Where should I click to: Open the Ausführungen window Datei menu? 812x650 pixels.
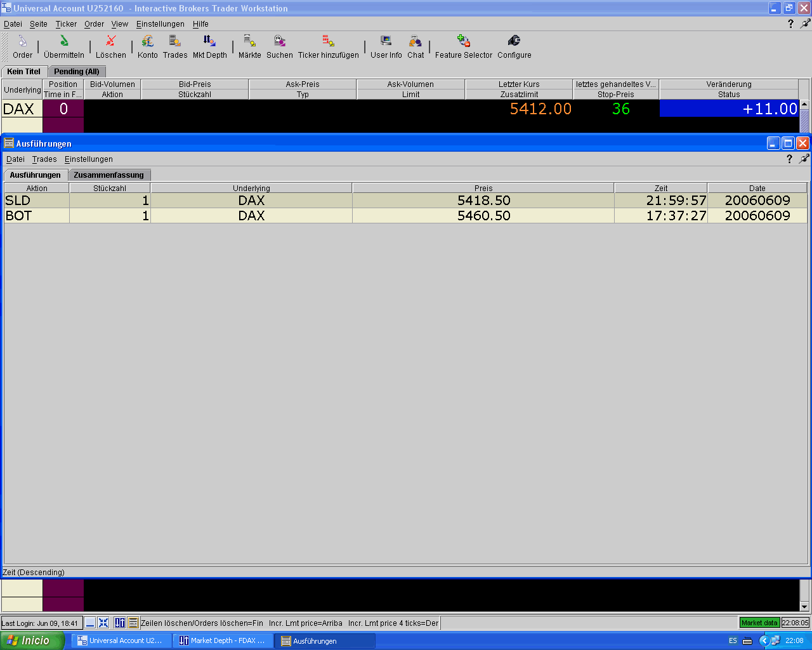[15, 159]
